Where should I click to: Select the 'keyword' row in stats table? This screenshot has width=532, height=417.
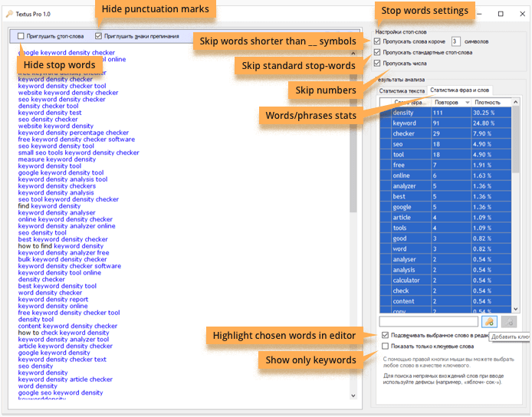tap(445, 123)
